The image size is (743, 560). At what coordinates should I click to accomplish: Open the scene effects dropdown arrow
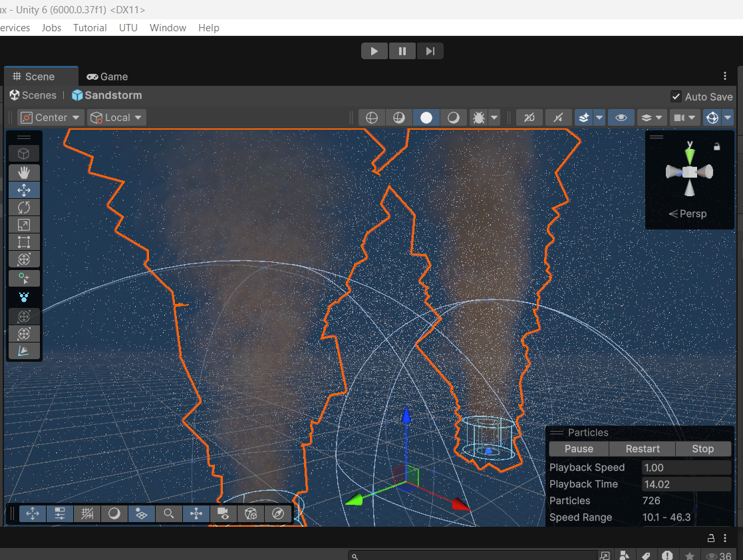[x=599, y=118]
